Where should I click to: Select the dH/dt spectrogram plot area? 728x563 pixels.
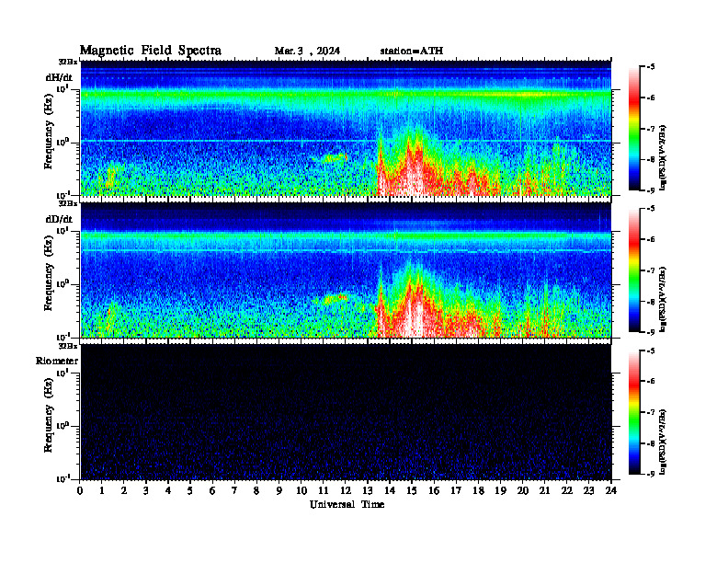pyautogui.click(x=346, y=128)
